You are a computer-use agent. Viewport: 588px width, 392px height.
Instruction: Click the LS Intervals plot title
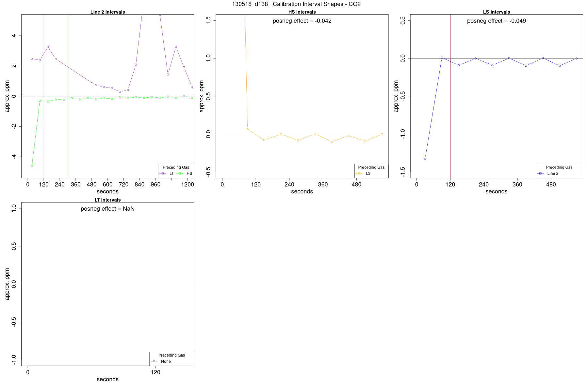point(497,12)
